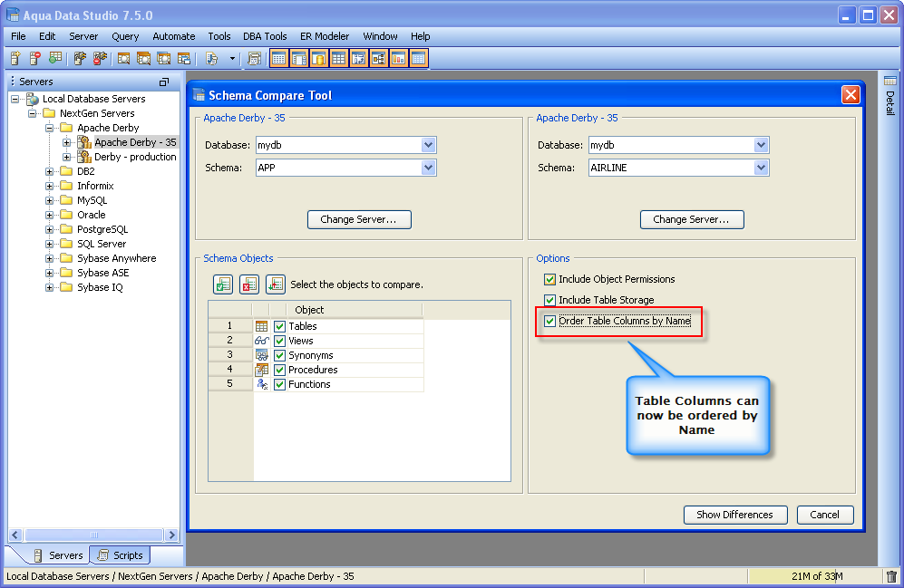Click the memory usage bar showing 21M of 33M
Viewport: 904px width, 588px height.
click(x=814, y=576)
